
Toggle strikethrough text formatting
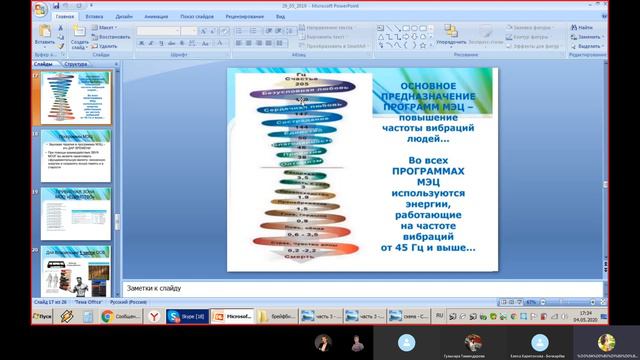171,43
